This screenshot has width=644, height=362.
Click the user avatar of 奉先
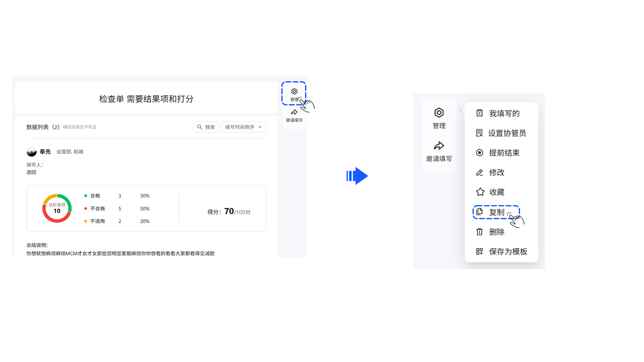coord(31,152)
